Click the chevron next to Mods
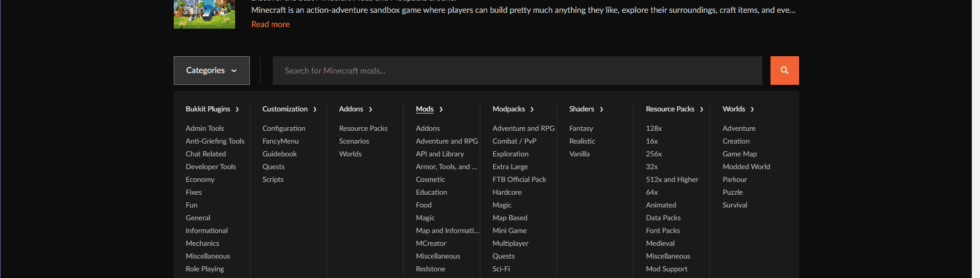This screenshot has width=980, height=278. pos(441,109)
